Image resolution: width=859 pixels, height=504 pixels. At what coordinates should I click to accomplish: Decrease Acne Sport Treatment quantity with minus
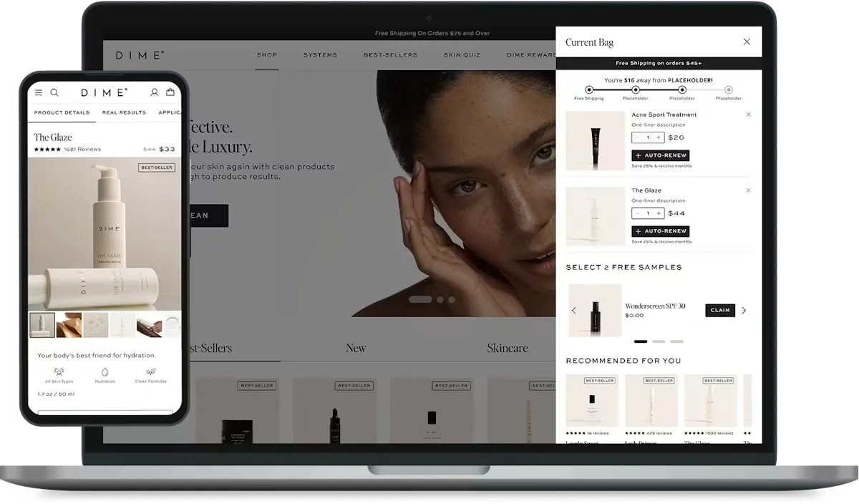click(x=638, y=137)
